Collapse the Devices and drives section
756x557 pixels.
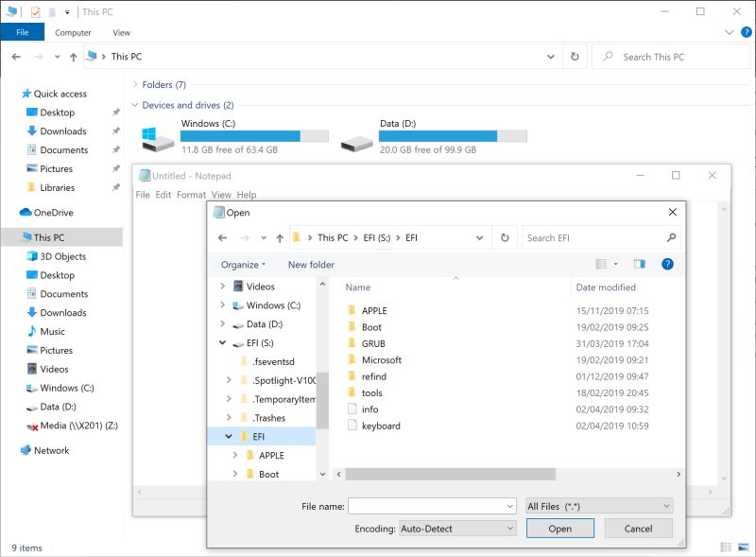tap(135, 105)
